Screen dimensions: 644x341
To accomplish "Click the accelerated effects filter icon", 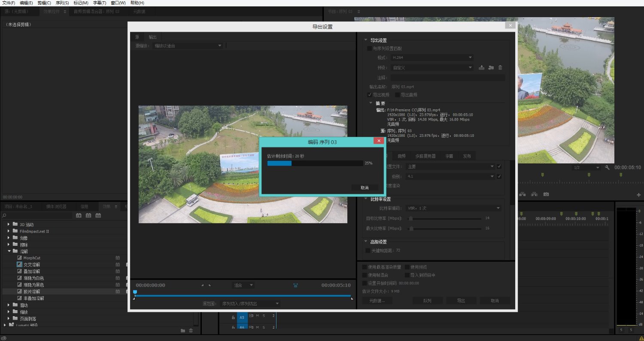I will 79,215.
